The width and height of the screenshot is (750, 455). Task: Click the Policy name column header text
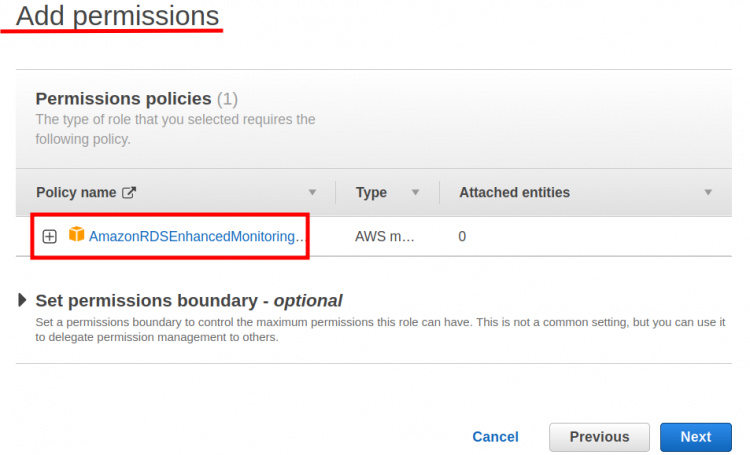coord(76,193)
